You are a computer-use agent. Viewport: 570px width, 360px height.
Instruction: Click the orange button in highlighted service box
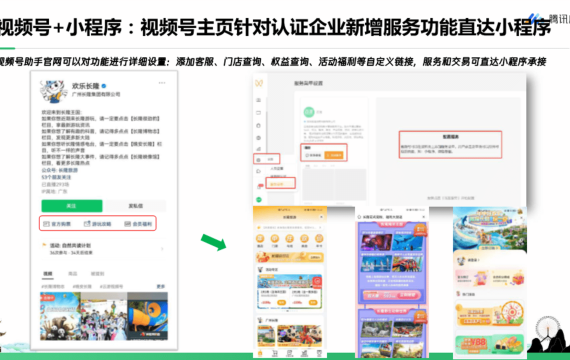pyautogui.click(x=334, y=155)
